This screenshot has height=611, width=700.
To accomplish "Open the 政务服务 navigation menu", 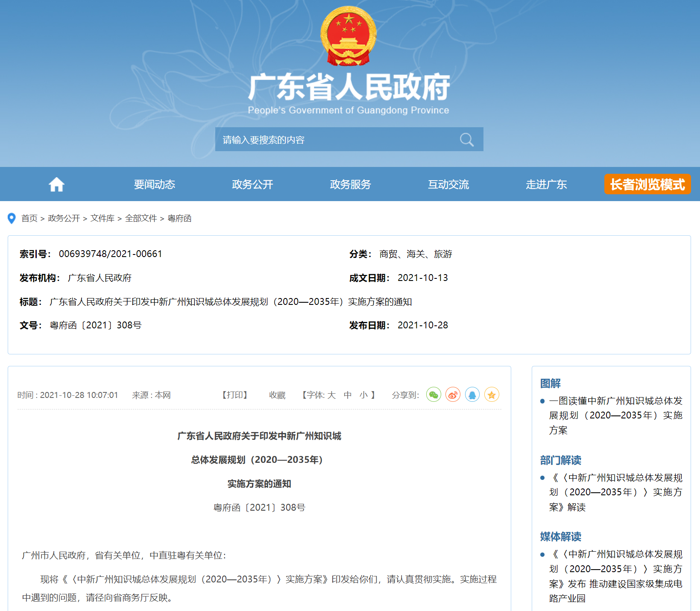I will coord(350,184).
